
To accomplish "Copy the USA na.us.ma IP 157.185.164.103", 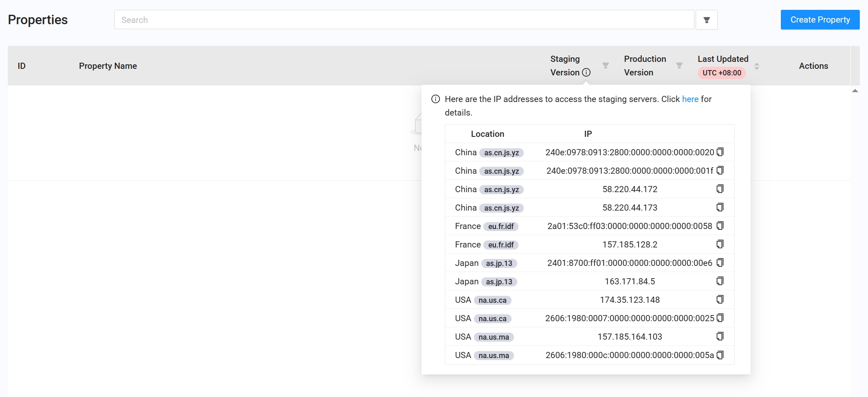I will click(x=720, y=336).
